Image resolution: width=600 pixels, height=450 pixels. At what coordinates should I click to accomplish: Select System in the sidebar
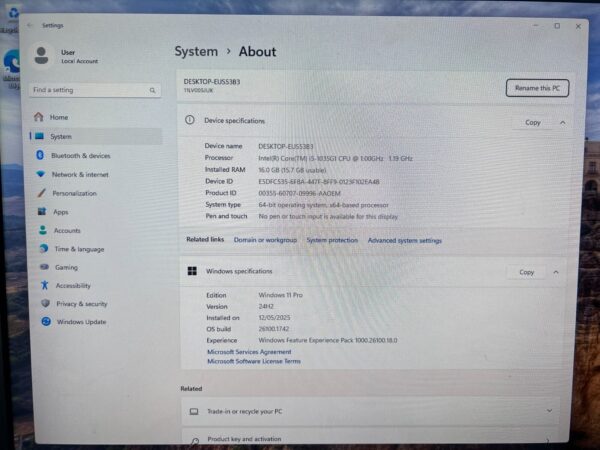pos(96,136)
